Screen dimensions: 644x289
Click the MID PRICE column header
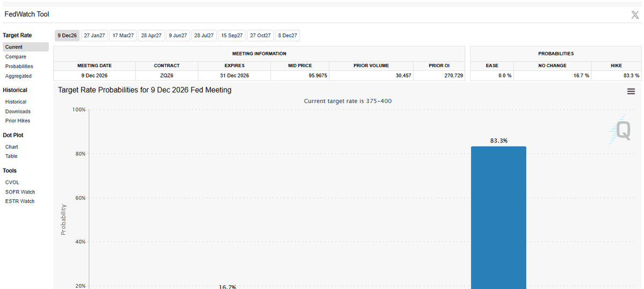[x=300, y=66]
